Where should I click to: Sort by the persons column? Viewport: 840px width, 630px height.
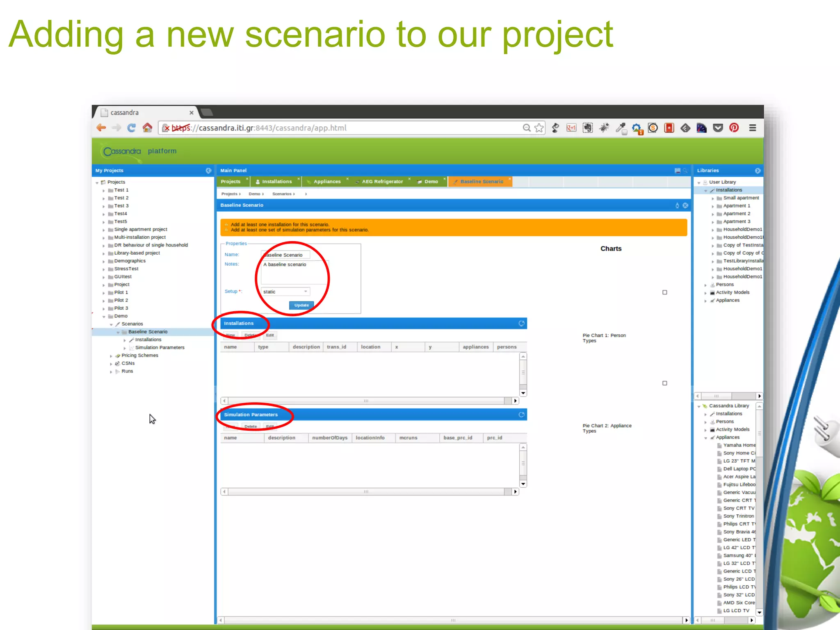point(507,347)
